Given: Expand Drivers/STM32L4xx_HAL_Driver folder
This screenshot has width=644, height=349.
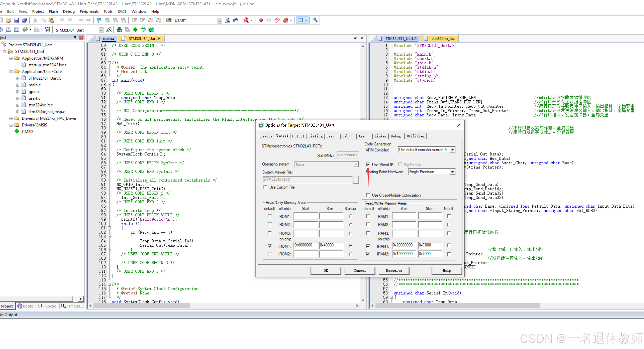Looking at the screenshot, I should coord(11,118).
